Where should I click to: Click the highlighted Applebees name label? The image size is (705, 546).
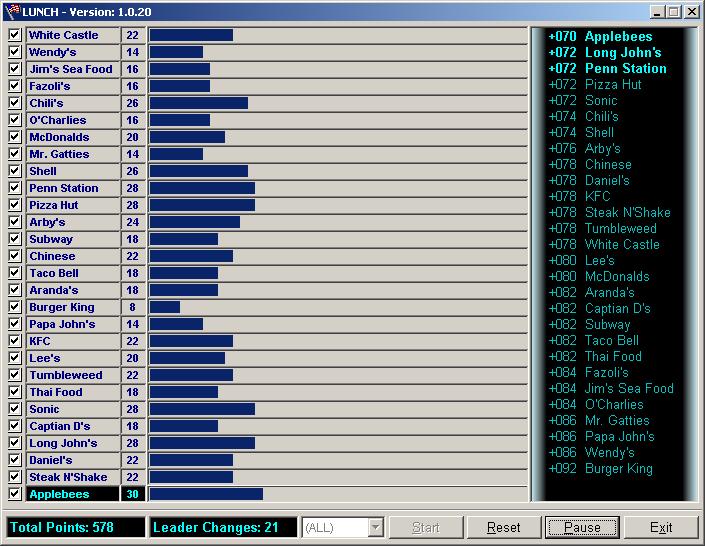pos(73,494)
